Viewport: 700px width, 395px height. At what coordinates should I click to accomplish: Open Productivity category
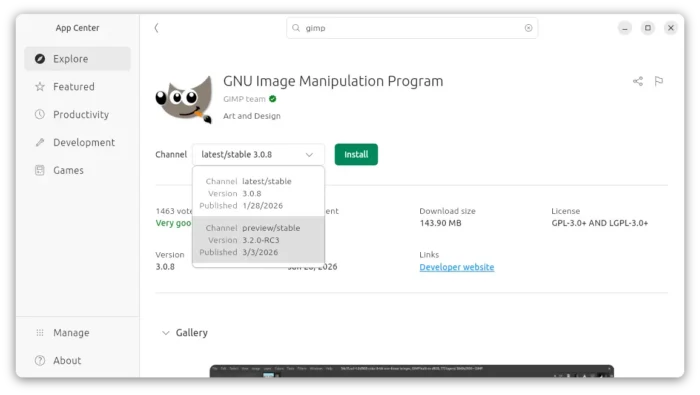point(78,114)
